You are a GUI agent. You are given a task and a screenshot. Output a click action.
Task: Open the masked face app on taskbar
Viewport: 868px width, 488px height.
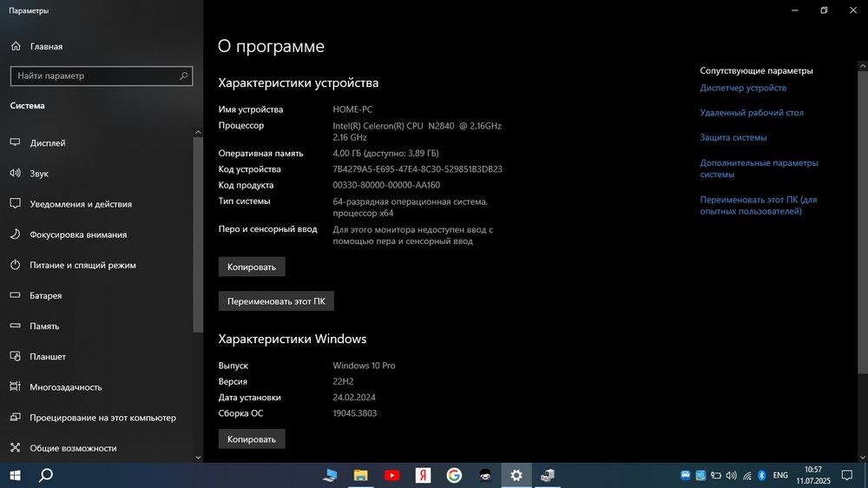click(x=485, y=475)
